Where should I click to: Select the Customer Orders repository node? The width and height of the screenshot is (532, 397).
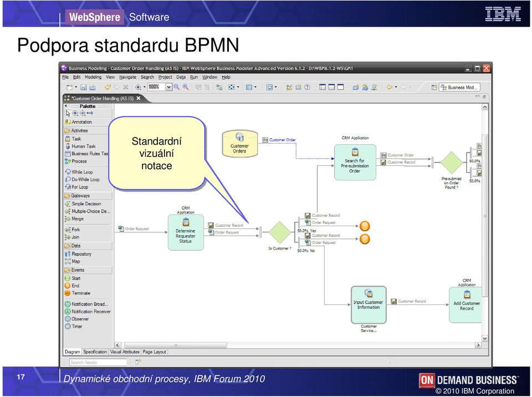click(x=240, y=143)
